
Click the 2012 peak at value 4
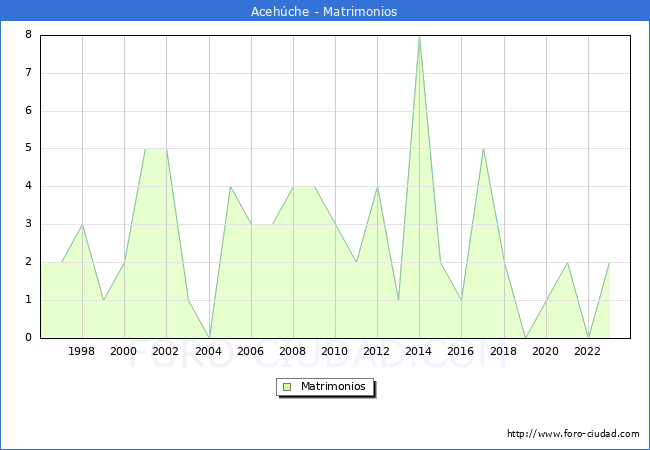377,187
